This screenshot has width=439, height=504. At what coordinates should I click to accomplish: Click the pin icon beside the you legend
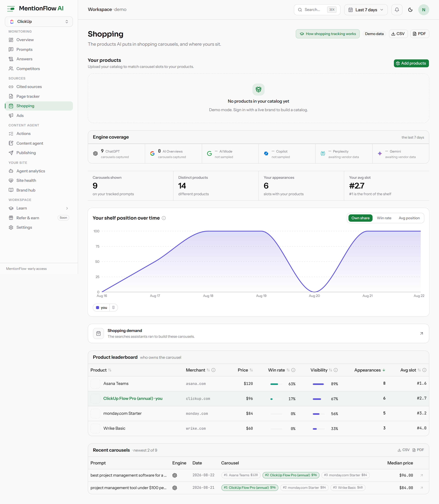113,308
